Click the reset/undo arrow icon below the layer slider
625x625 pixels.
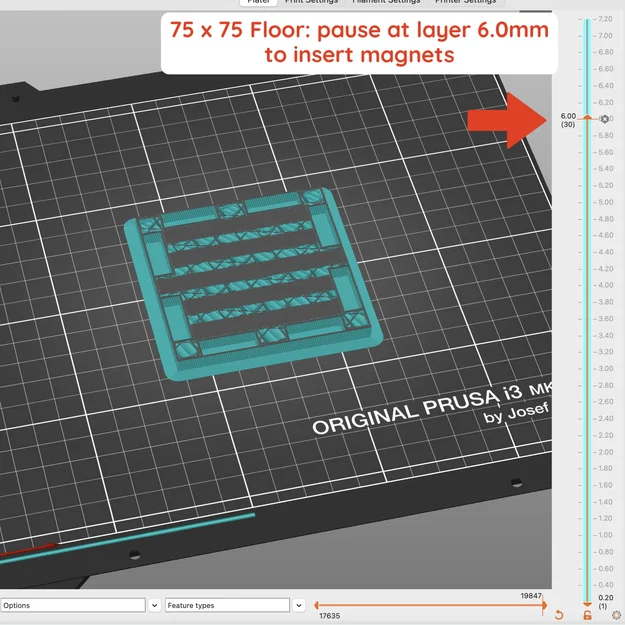pos(559,615)
